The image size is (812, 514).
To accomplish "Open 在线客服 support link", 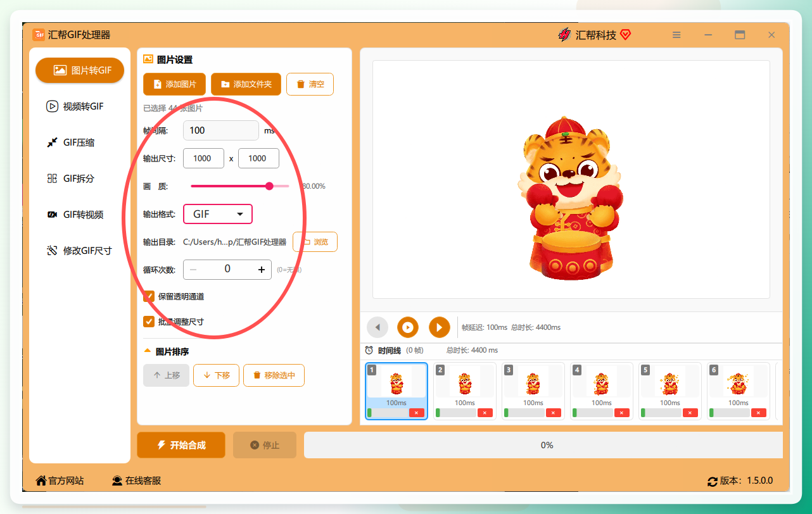I will click(x=136, y=480).
